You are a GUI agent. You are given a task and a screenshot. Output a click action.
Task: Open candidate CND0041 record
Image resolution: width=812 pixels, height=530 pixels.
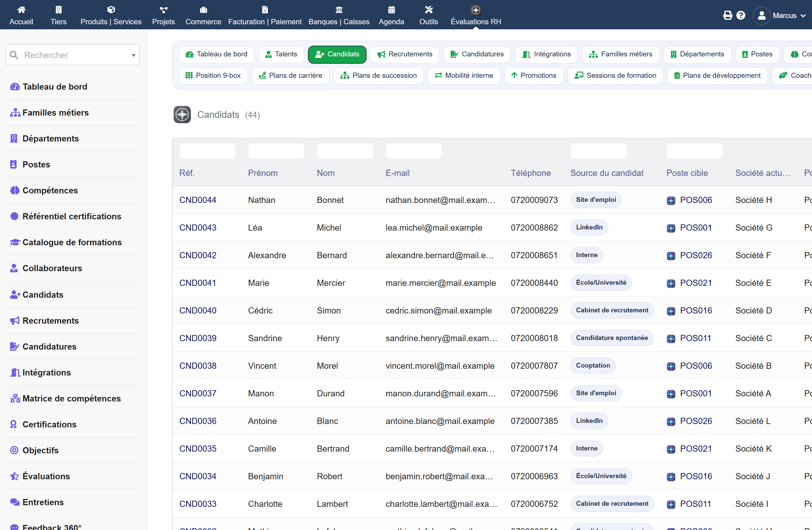tap(198, 283)
